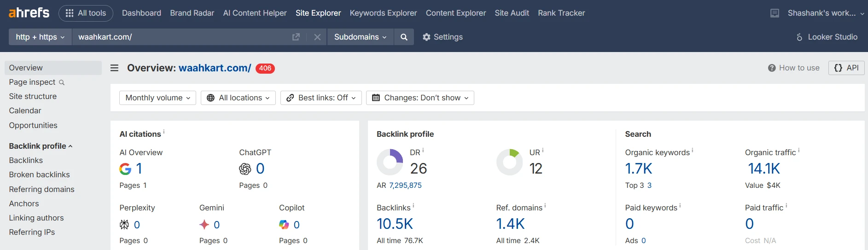
Task: Clear the URL field with the X icon
Action: click(x=317, y=37)
